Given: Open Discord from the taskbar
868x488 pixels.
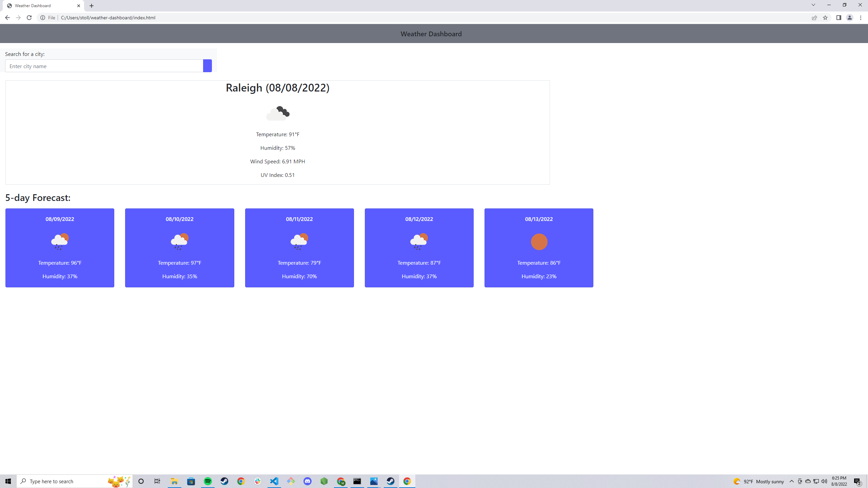Looking at the screenshot, I should click(x=308, y=481).
